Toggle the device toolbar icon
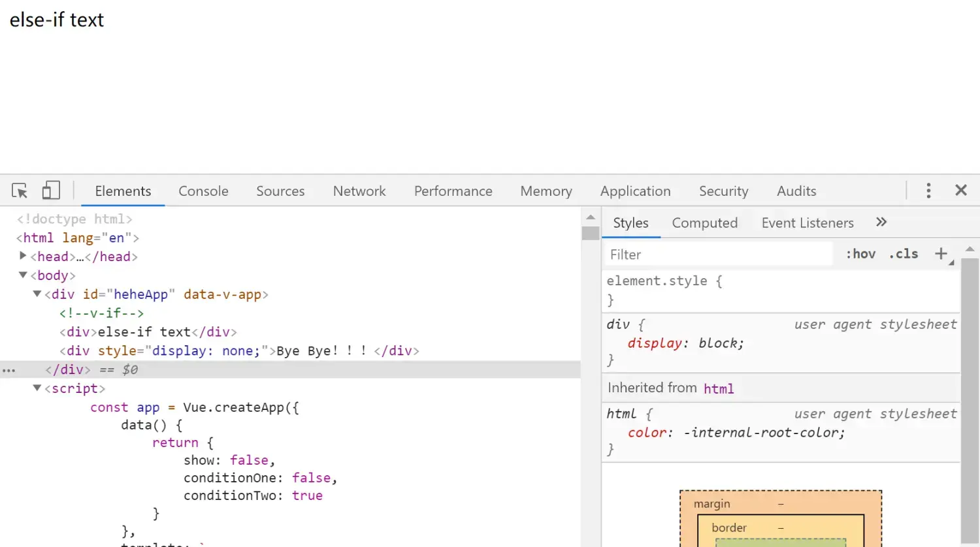The width and height of the screenshot is (980, 547). point(51,191)
